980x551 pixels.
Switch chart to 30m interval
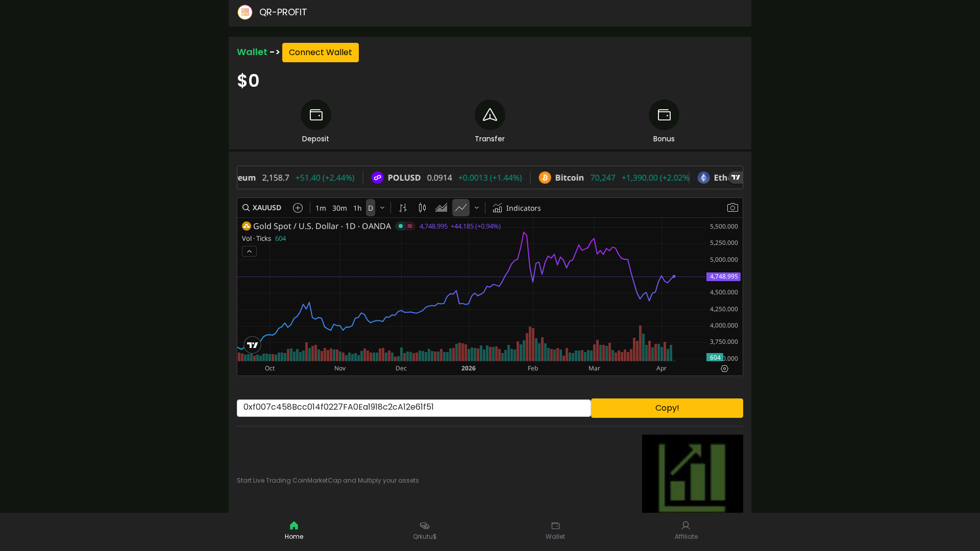(x=339, y=208)
